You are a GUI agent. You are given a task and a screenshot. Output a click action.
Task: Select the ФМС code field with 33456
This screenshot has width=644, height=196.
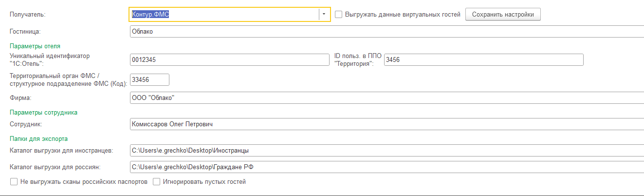(x=149, y=79)
